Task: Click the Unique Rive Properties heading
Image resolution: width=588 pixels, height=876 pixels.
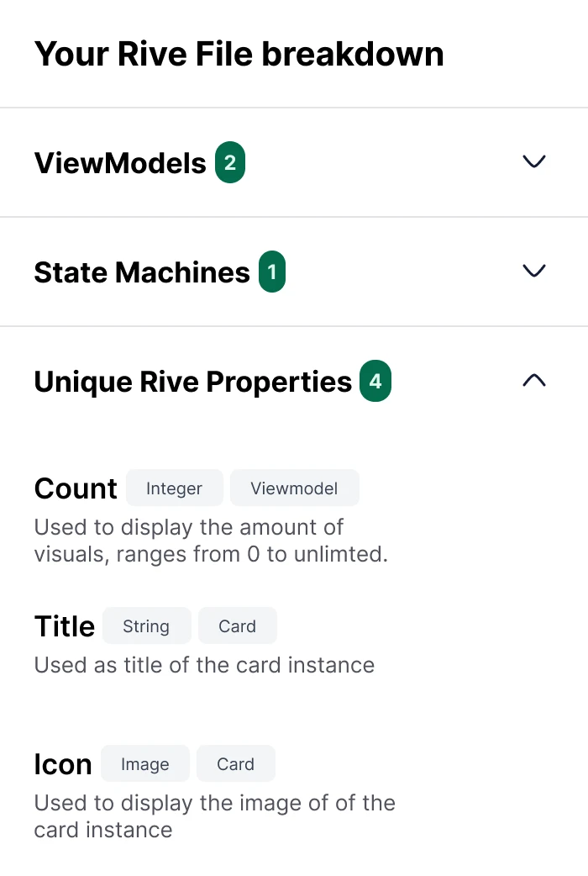Action: pyautogui.click(x=192, y=382)
